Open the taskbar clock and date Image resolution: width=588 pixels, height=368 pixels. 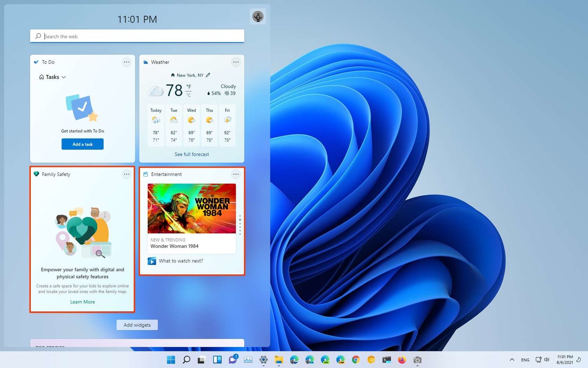click(565, 360)
